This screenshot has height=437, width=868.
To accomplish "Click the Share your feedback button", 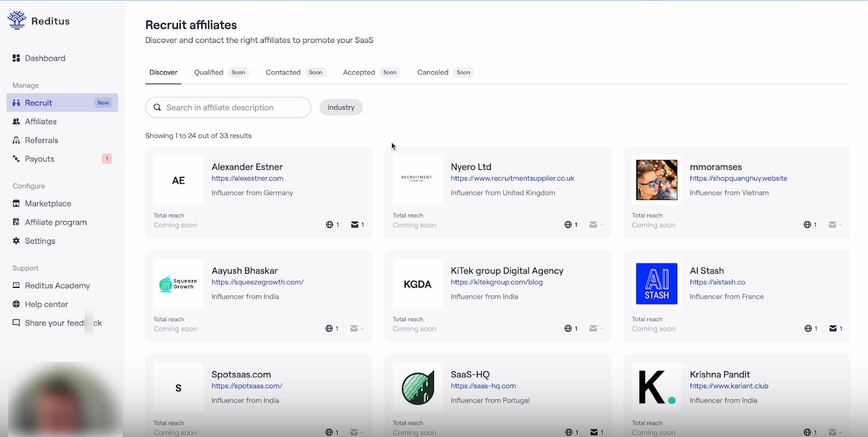I will click(x=57, y=323).
